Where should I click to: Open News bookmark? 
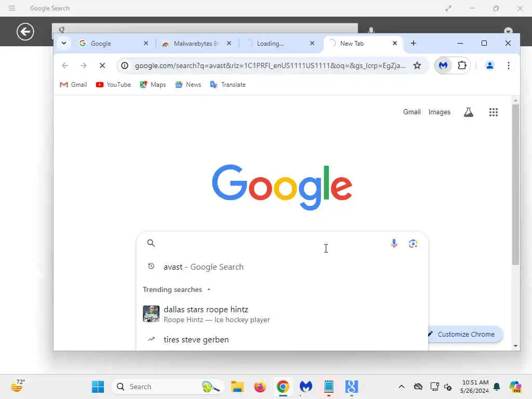click(x=188, y=85)
